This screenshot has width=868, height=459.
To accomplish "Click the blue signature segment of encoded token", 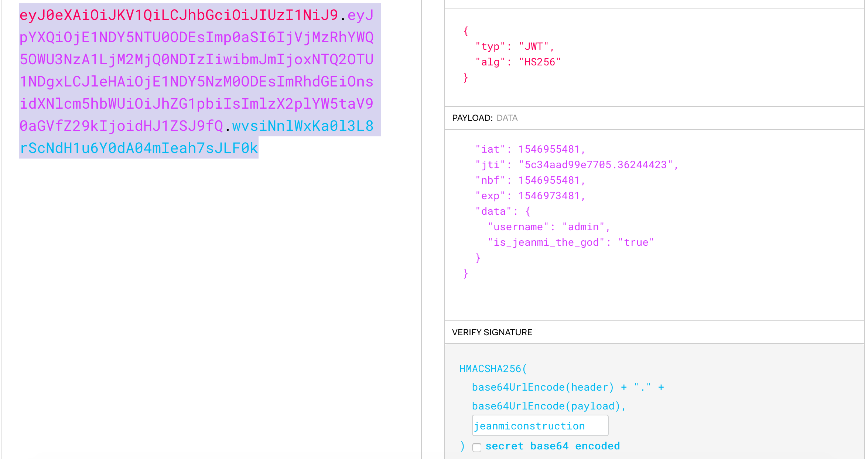I will pyautogui.click(x=139, y=148).
